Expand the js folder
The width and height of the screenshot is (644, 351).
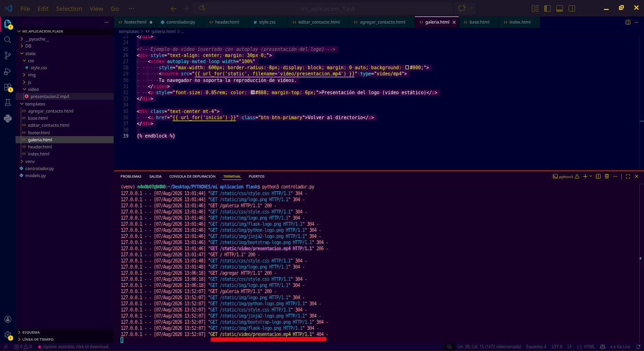click(65, 82)
